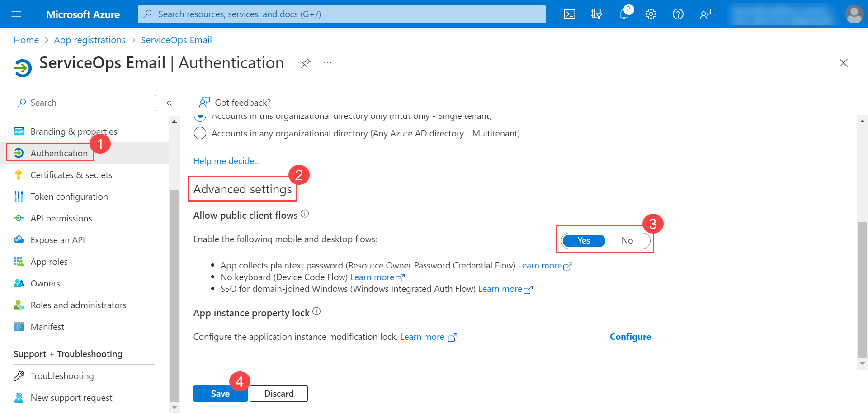Image resolution: width=868 pixels, height=413 pixels.
Task: Click the ServiceOps Email app icon in header
Action: [x=23, y=68]
